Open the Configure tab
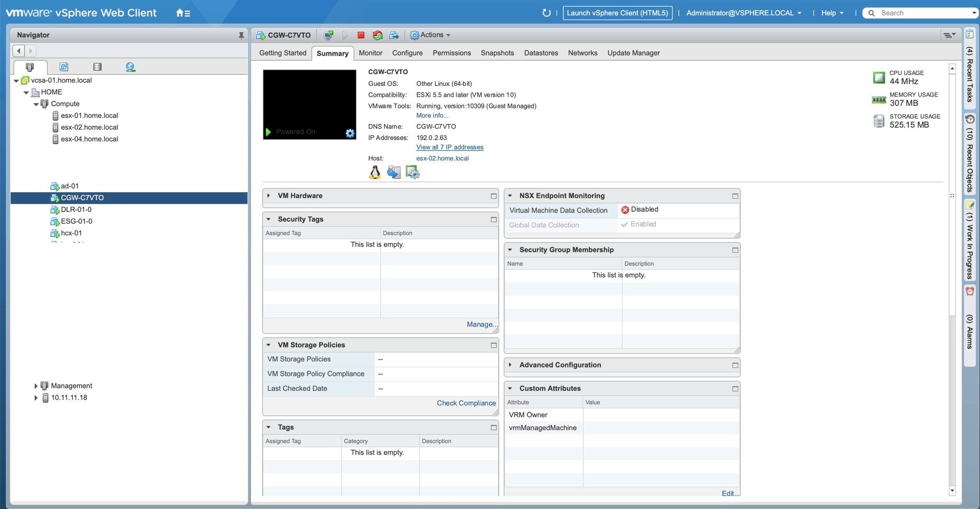 (407, 53)
